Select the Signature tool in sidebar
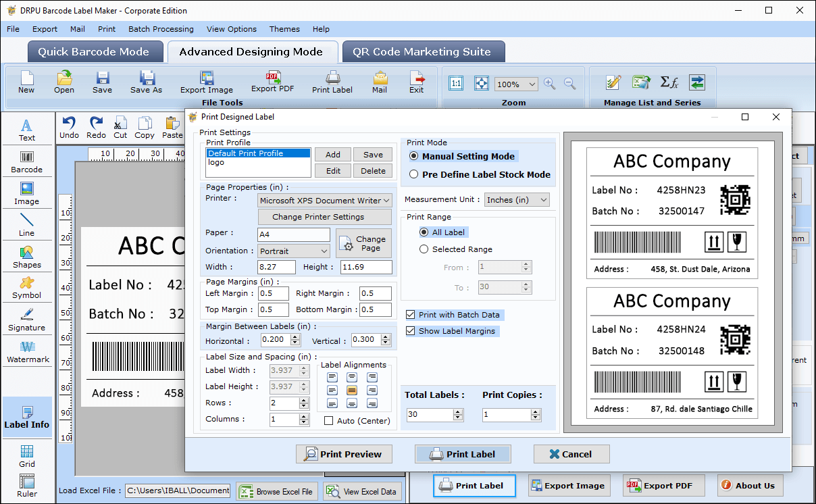This screenshot has width=816, height=504. 27,320
